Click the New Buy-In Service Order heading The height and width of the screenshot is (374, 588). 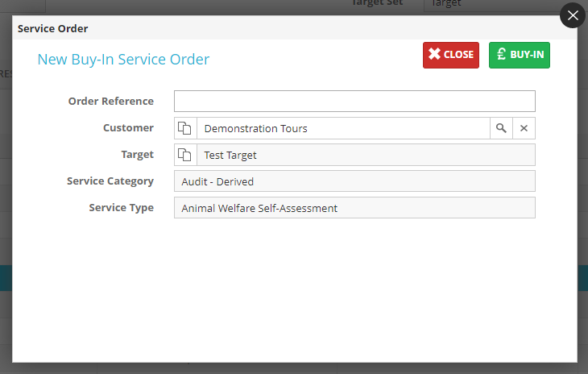tap(123, 59)
